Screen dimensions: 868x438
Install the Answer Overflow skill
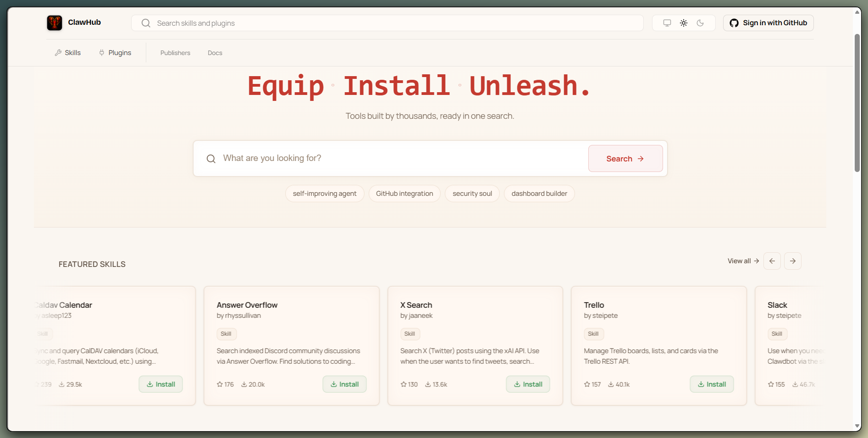coord(344,384)
